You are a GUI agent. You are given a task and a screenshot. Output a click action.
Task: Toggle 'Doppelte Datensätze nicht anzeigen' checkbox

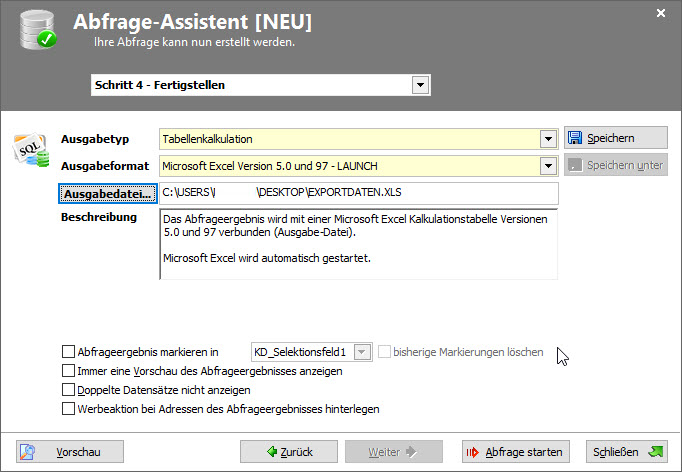tap(68, 390)
